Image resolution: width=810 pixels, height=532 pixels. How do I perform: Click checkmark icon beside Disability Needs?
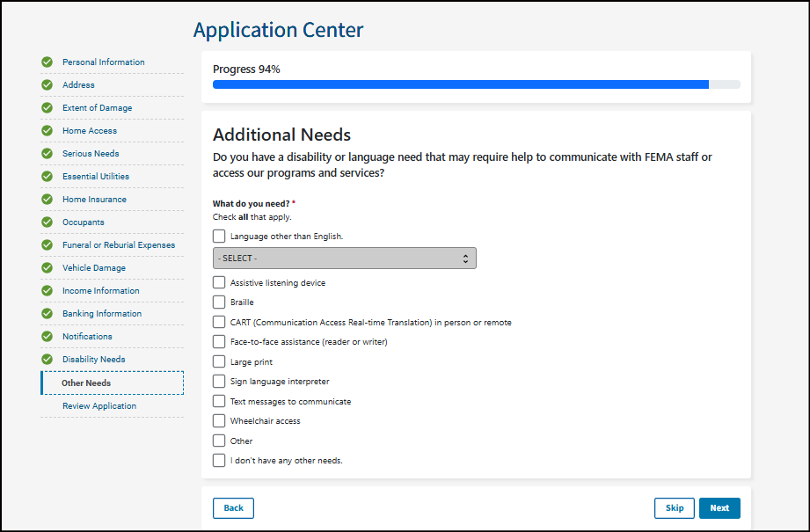[x=47, y=360]
